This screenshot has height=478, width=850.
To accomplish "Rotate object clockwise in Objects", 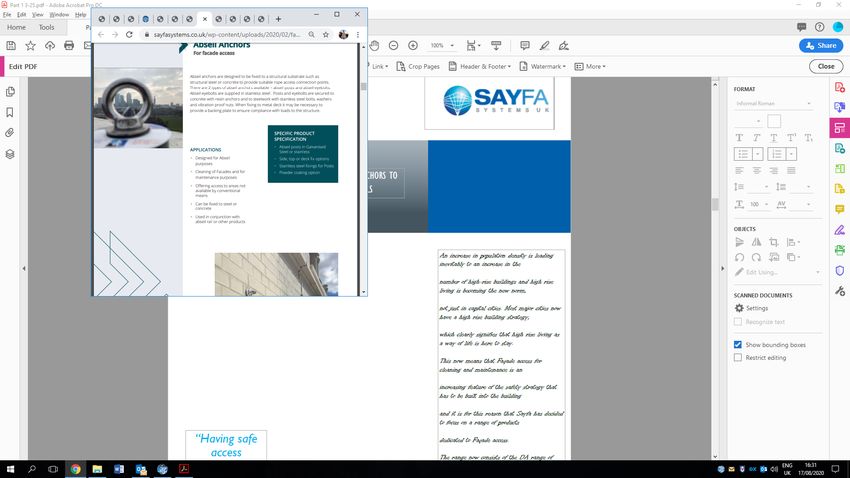I will [756, 257].
